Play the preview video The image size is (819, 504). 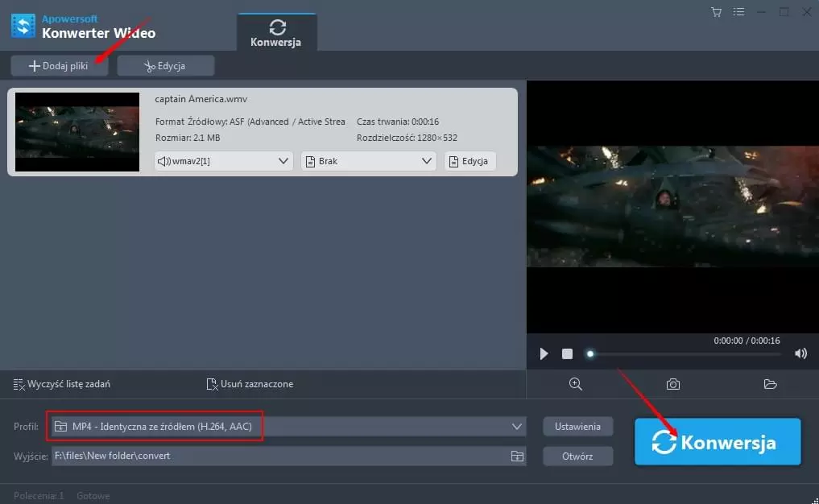click(x=544, y=354)
